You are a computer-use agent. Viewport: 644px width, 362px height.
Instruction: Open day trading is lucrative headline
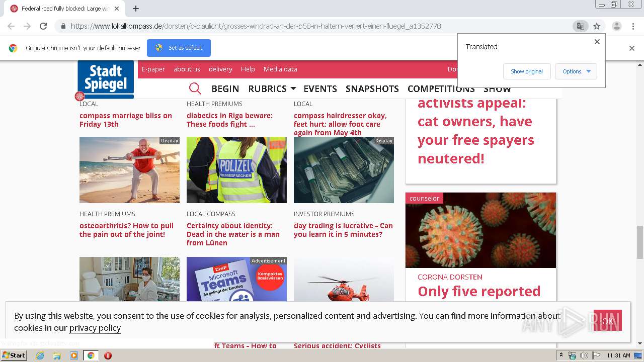pos(343,230)
